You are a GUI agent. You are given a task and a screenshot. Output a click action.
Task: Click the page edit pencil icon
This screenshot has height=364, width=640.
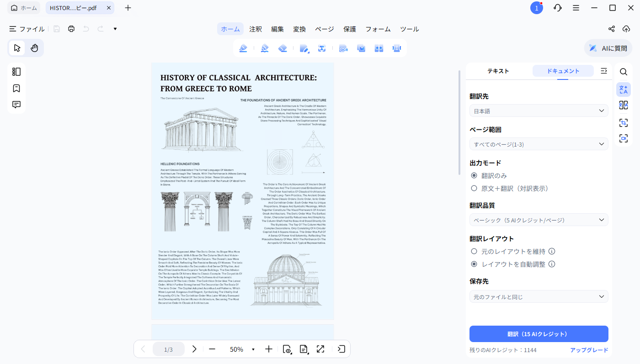click(304, 48)
